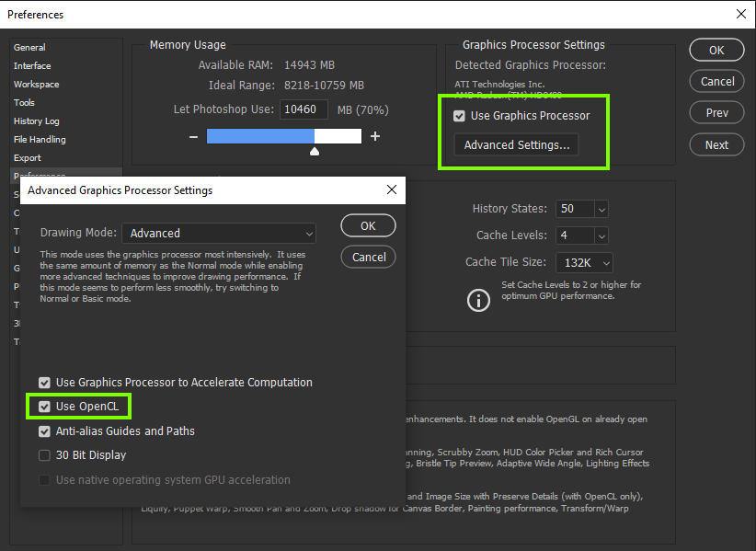Disable Use Graphics Processor to Accelerate Computation

(x=43, y=382)
